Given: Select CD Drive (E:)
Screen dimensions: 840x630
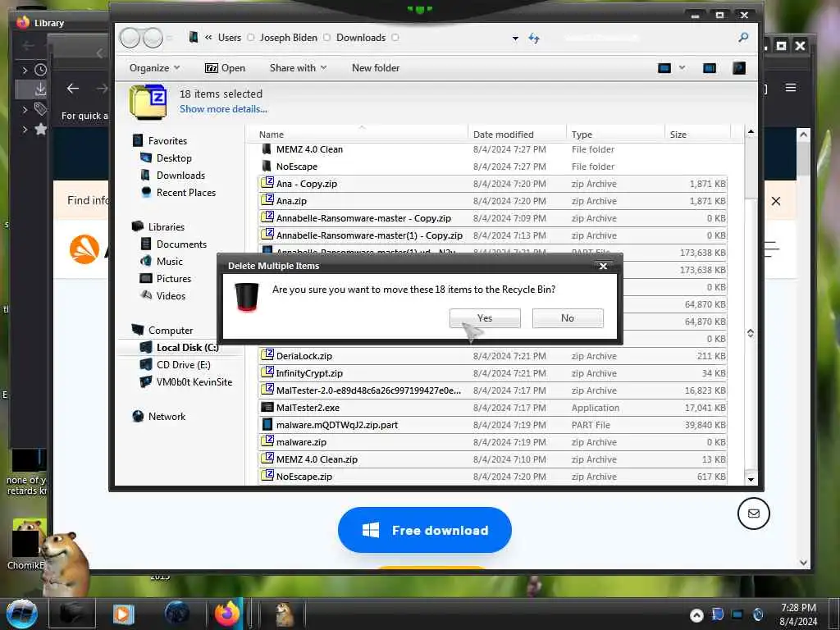Looking at the screenshot, I should (183, 364).
